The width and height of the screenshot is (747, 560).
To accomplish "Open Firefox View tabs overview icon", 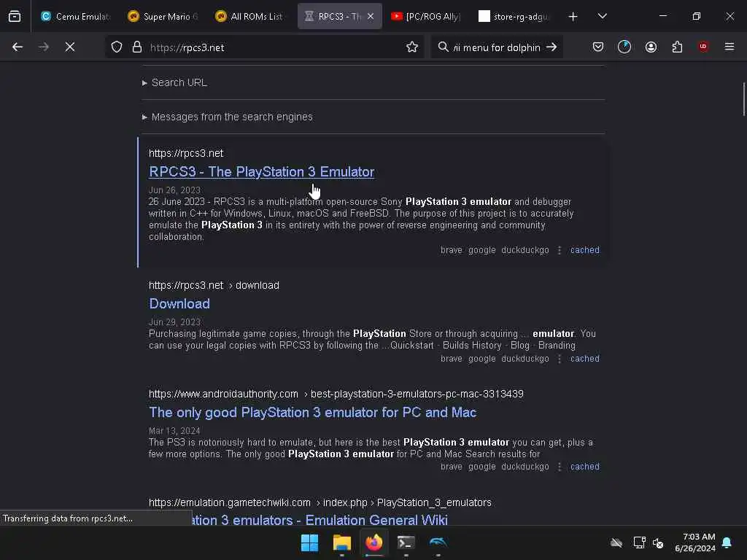I will (15, 16).
